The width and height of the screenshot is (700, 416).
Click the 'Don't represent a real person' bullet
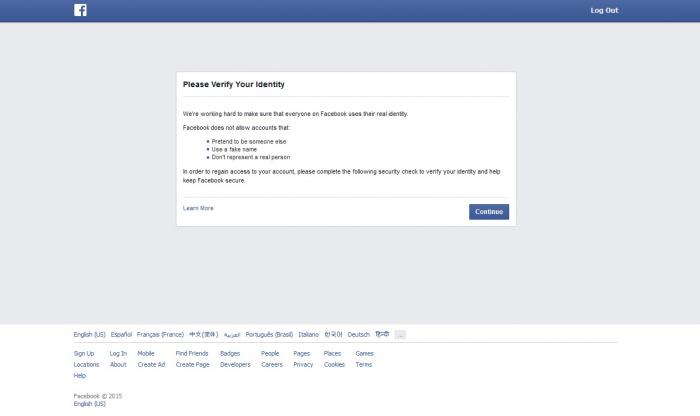pyautogui.click(x=251, y=157)
